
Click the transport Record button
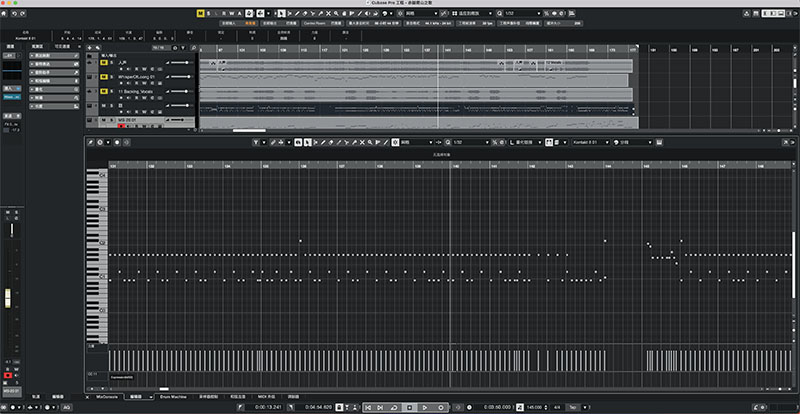tap(441, 407)
